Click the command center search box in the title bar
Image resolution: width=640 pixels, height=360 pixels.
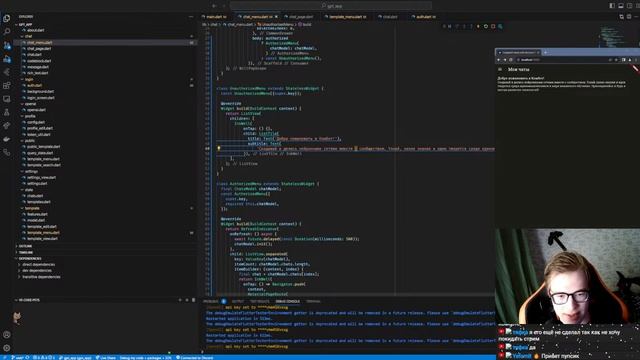point(331,6)
